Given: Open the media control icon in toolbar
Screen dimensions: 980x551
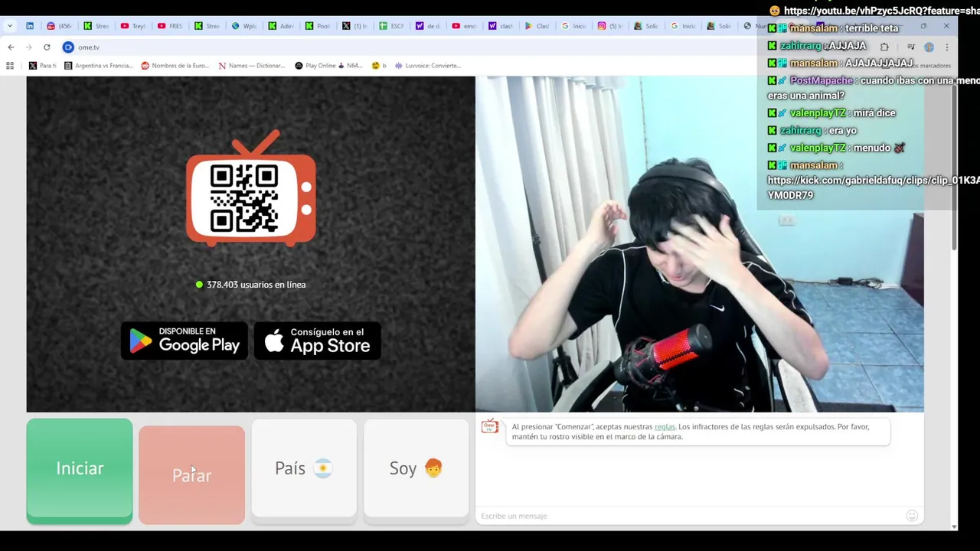Looking at the screenshot, I should point(910,47).
